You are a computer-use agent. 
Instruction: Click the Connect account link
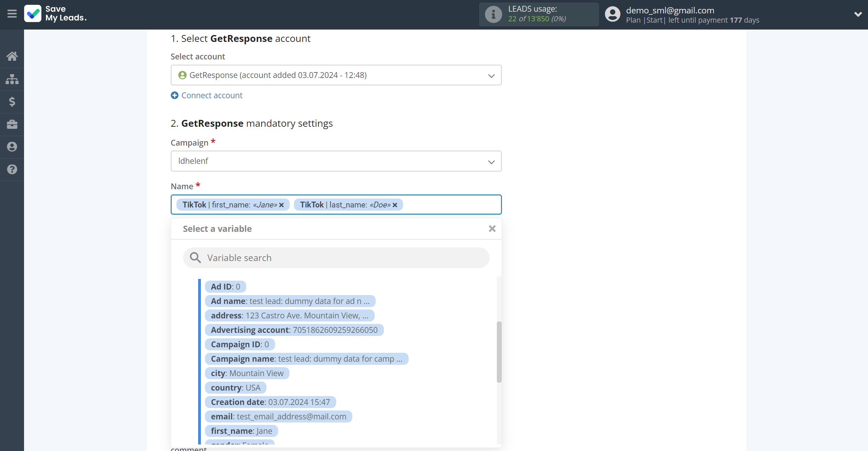(212, 95)
